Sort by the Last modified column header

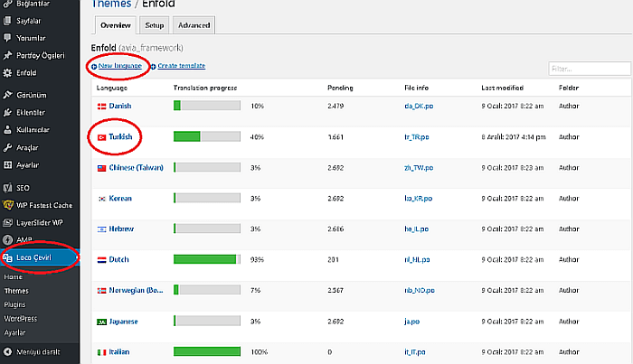(502, 88)
